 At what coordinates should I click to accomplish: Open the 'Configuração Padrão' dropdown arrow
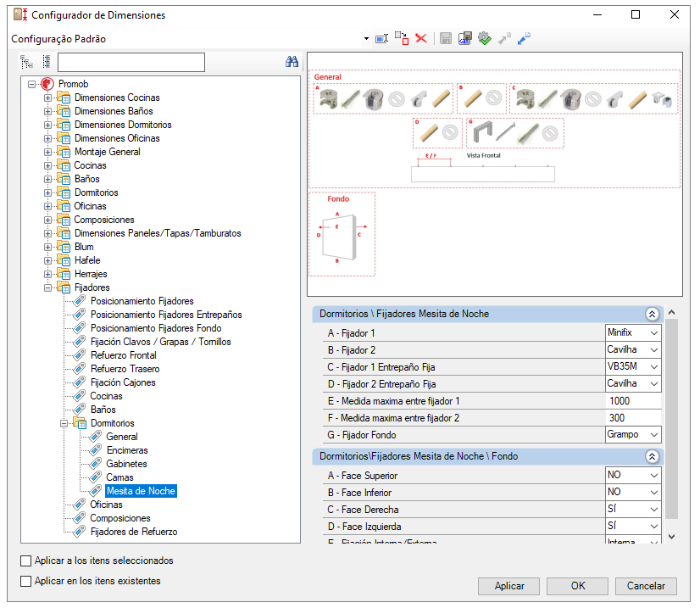[366, 39]
